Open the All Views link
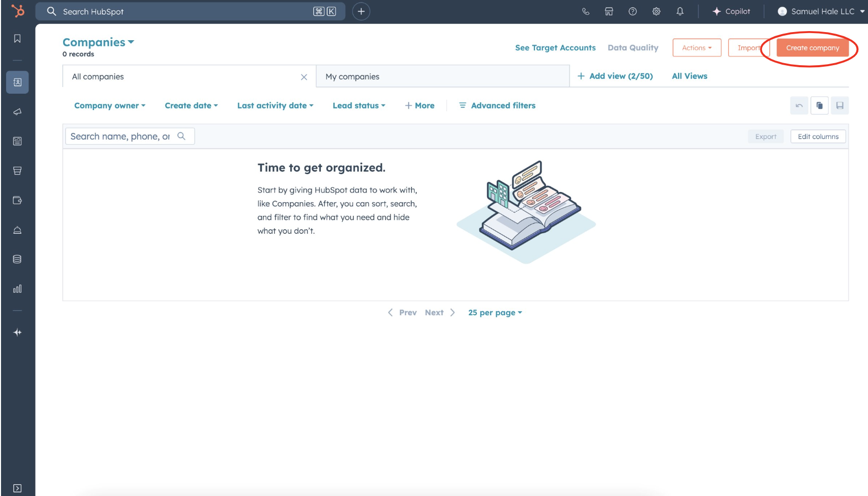The width and height of the screenshot is (868, 496). click(690, 76)
